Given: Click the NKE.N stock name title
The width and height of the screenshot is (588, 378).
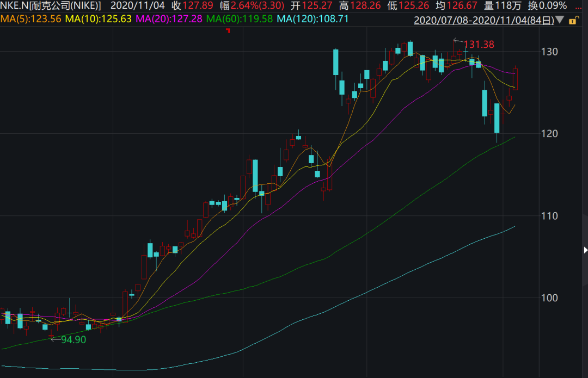Looking at the screenshot, I should 51,6.
